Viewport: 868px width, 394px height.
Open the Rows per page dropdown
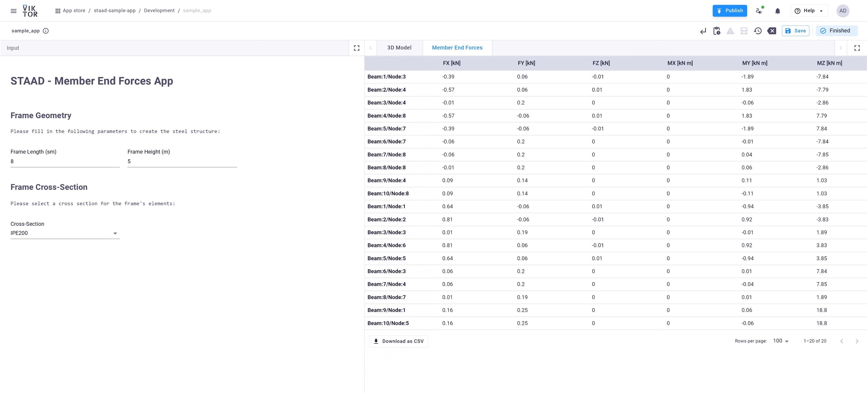[780, 341]
